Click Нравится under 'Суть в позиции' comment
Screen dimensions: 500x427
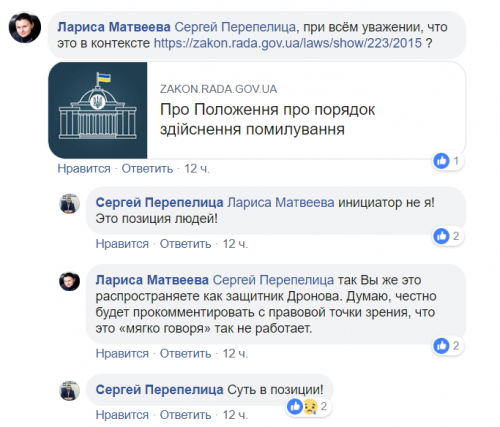coord(122,415)
